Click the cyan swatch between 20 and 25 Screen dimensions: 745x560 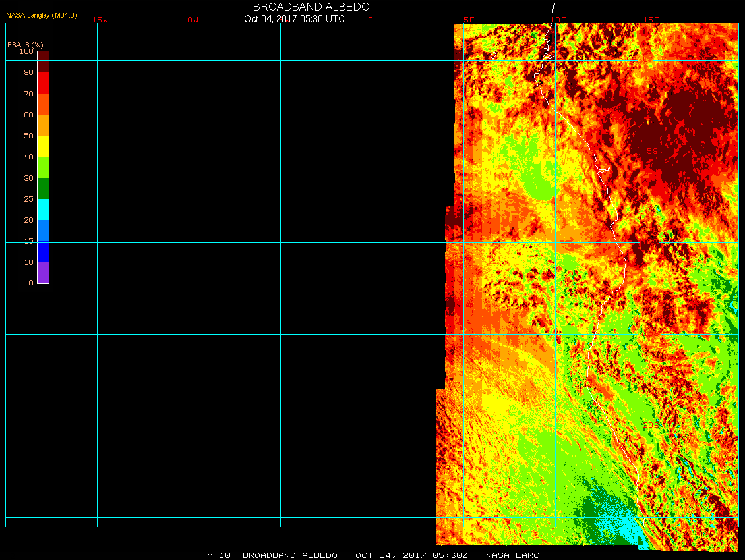pos(44,210)
